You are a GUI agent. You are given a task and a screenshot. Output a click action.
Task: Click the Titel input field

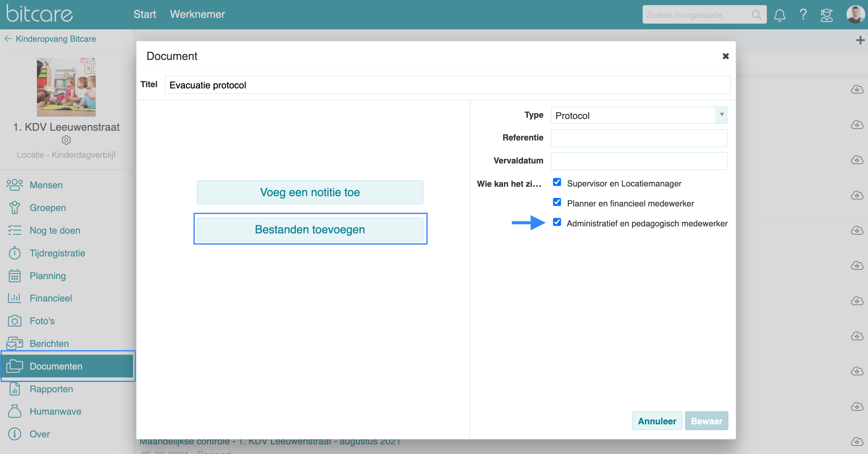tap(448, 85)
